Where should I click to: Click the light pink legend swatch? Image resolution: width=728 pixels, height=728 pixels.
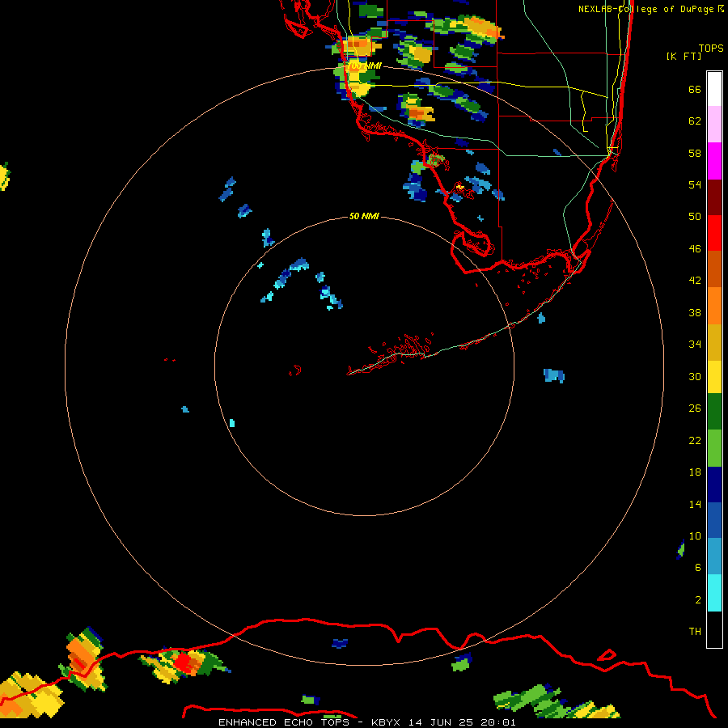tap(714, 125)
